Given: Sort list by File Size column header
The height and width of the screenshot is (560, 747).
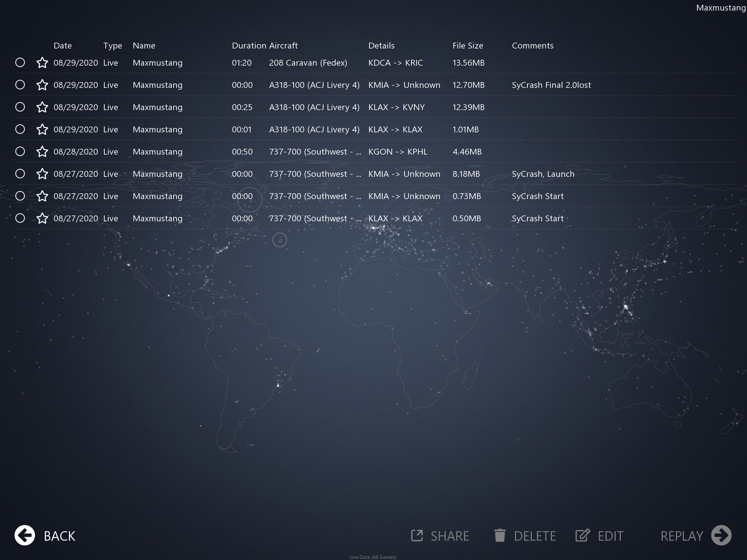Looking at the screenshot, I should pos(468,46).
